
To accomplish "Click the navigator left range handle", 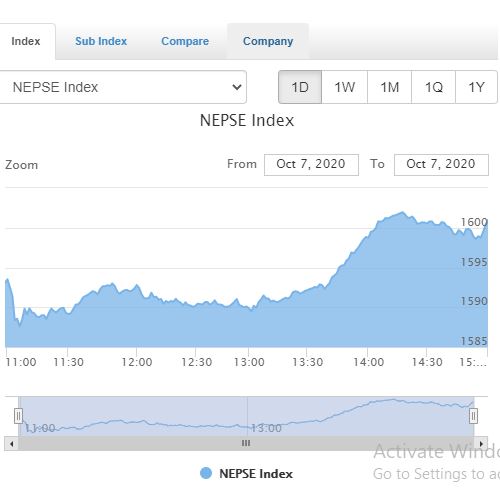I will tap(18, 416).
